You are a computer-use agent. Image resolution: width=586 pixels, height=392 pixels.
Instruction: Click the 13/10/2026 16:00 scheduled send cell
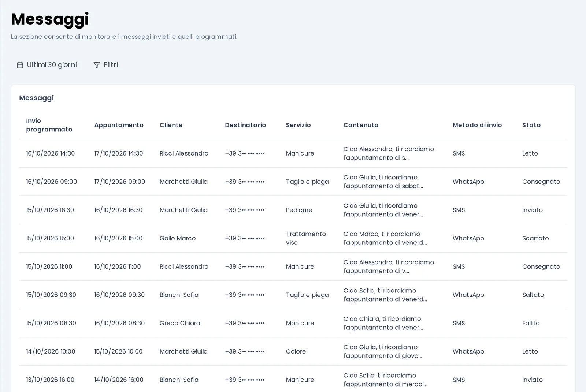point(50,380)
